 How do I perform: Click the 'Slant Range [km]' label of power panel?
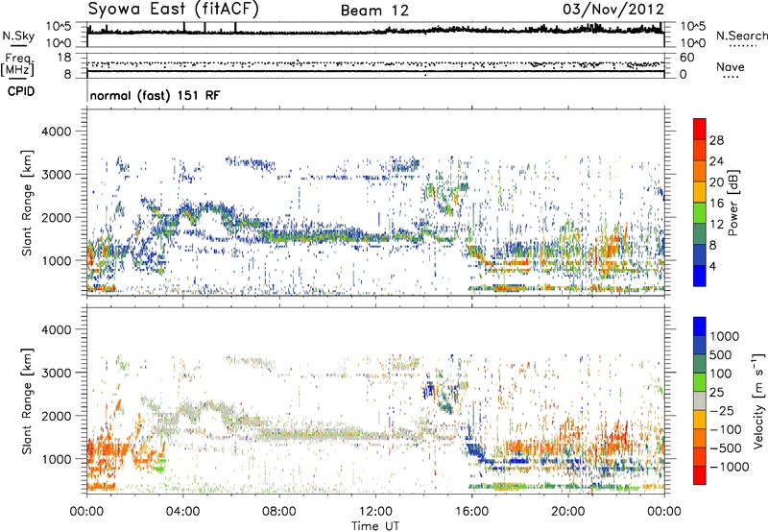[x=27, y=203]
